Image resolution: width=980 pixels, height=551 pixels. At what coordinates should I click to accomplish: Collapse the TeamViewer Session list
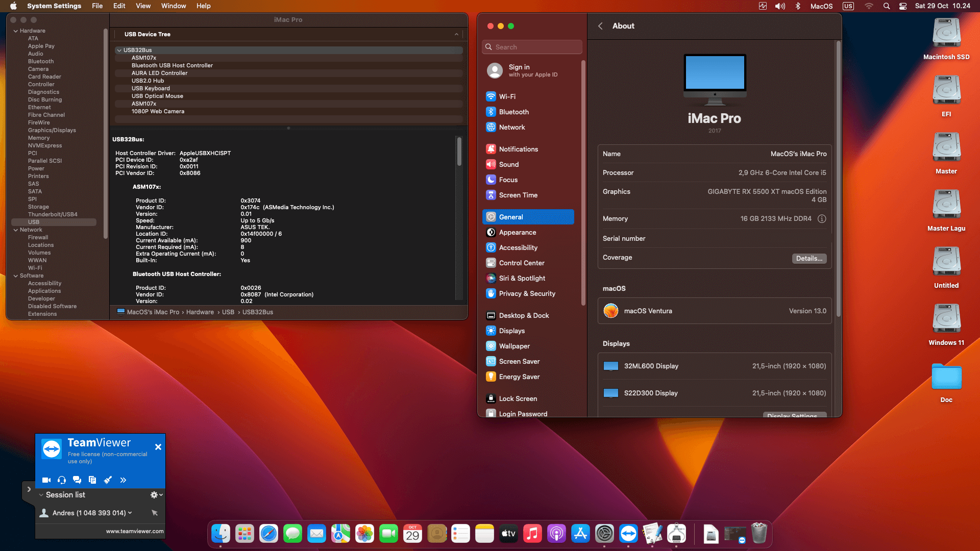41,495
